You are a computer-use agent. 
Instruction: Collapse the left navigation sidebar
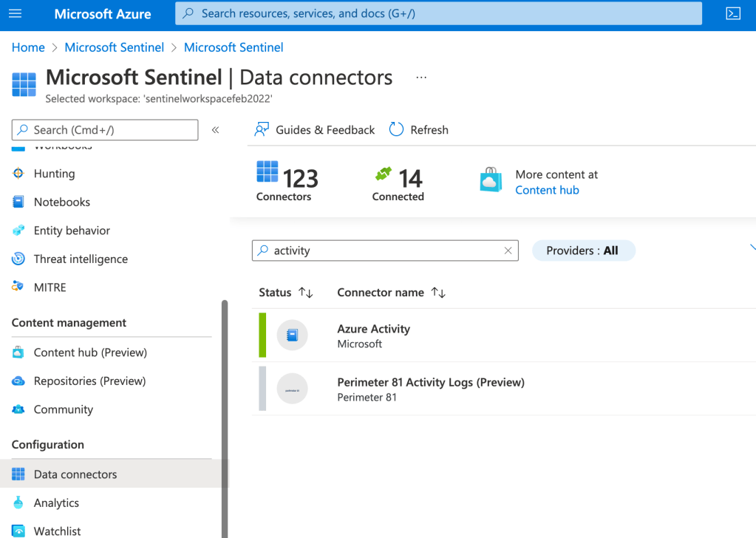pyautogui.click(x=215, y=130)
